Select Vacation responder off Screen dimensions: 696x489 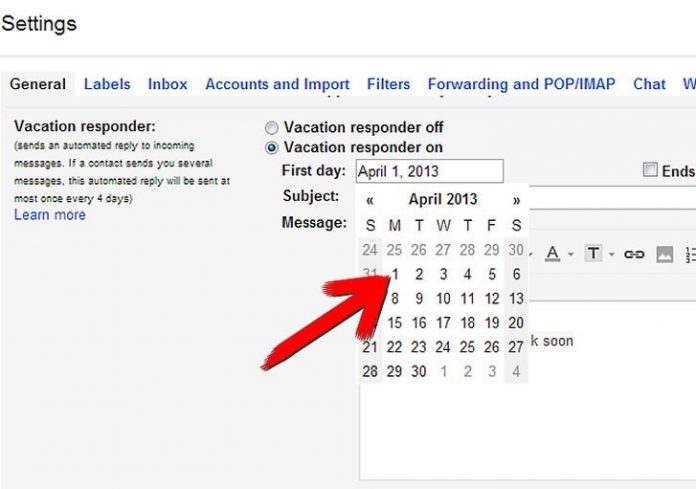tap(272, 128)
